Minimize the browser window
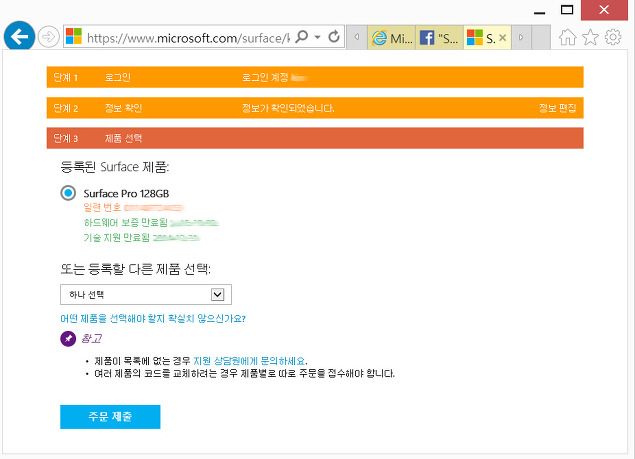Screen dimensions: 635x459 (539, 13)
